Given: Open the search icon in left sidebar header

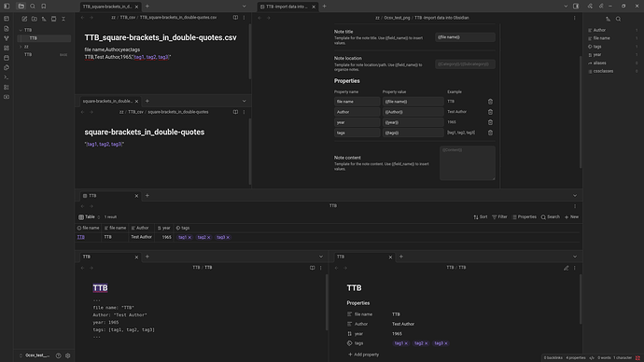Looking at the screenshot, I should click(33, 7).
